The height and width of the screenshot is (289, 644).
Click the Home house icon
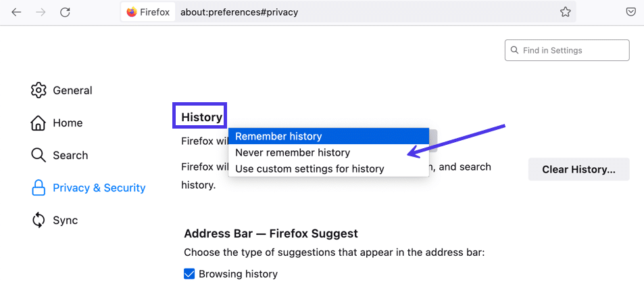tap(39, 123)
